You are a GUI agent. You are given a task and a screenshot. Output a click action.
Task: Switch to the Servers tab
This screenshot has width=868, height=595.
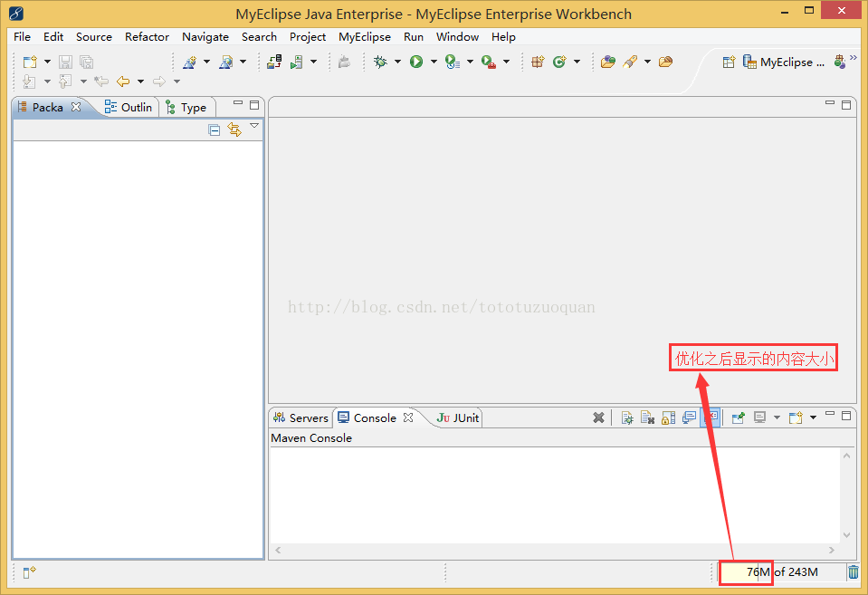click(301, 417)
